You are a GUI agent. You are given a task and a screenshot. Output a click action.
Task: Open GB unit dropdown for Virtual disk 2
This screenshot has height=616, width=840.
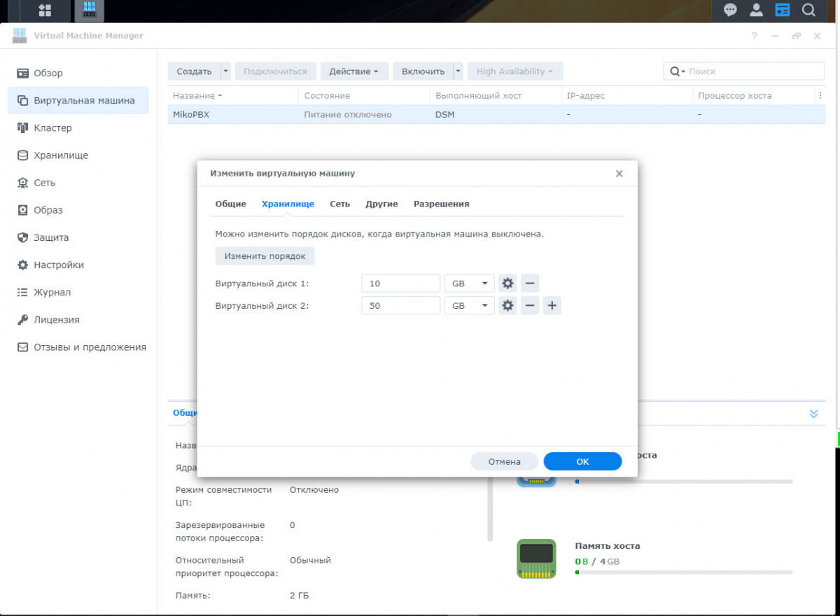[470, 306]
